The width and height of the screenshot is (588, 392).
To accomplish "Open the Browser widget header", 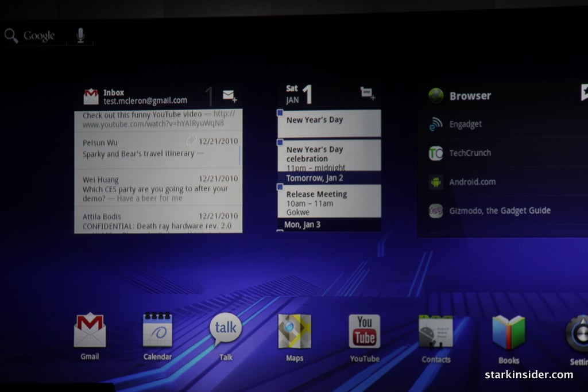I will coord(470,96).
